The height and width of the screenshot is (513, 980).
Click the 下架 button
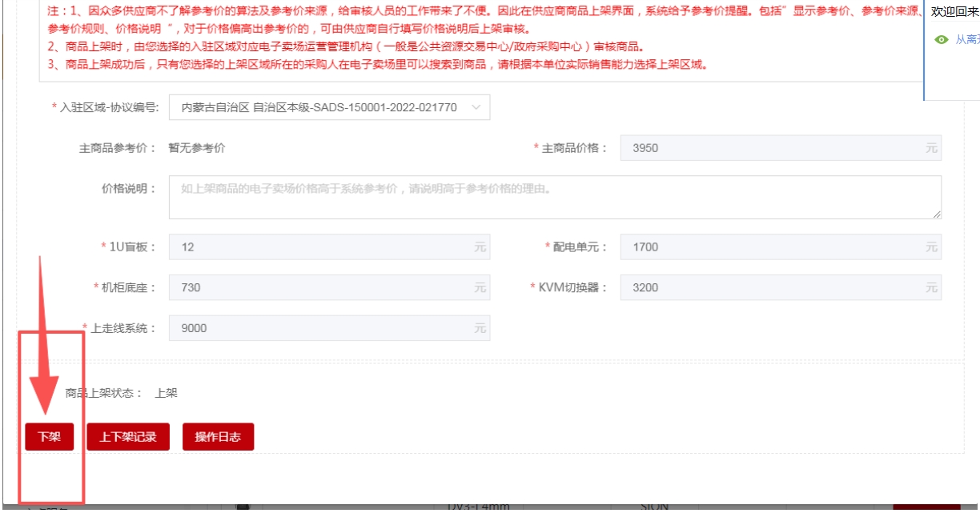tap(49, 437)
